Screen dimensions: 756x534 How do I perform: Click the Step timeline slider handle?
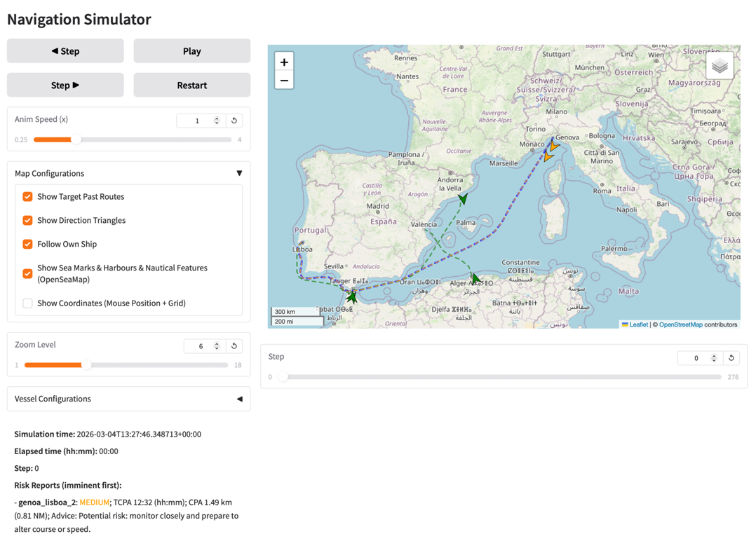[283, 377]
